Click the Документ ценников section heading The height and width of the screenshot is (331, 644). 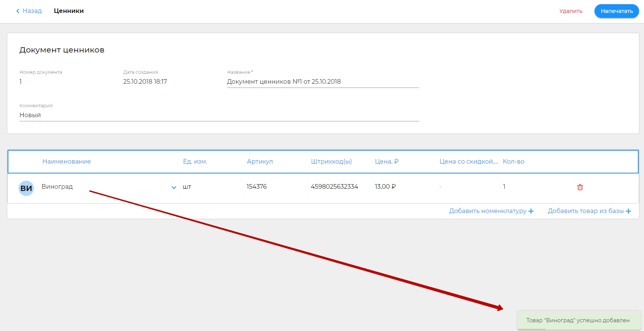62,50
